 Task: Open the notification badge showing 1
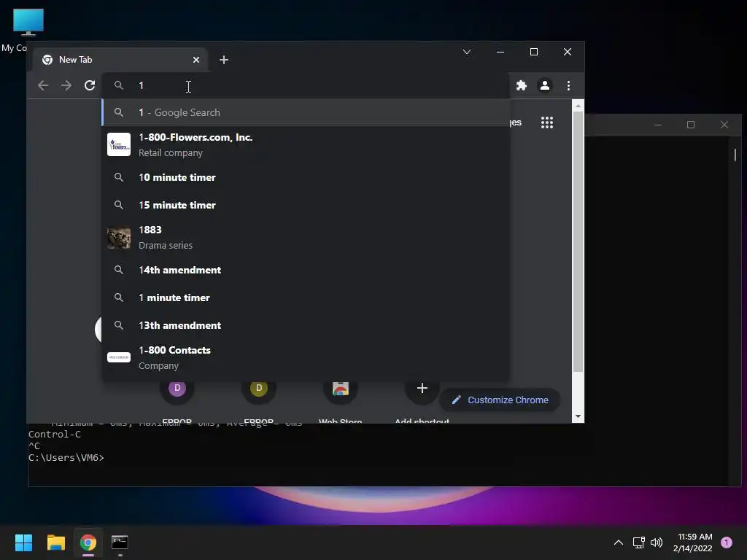(x=727, y=542)
